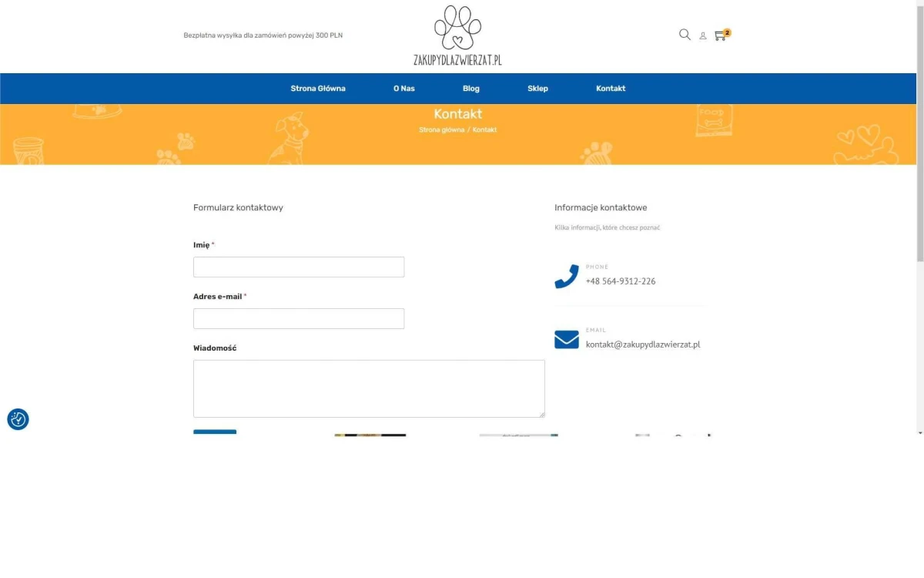This screenshot has height=578, width=924.
Task: Select Kontakt in the blue navigation bar
Action: 611,89
